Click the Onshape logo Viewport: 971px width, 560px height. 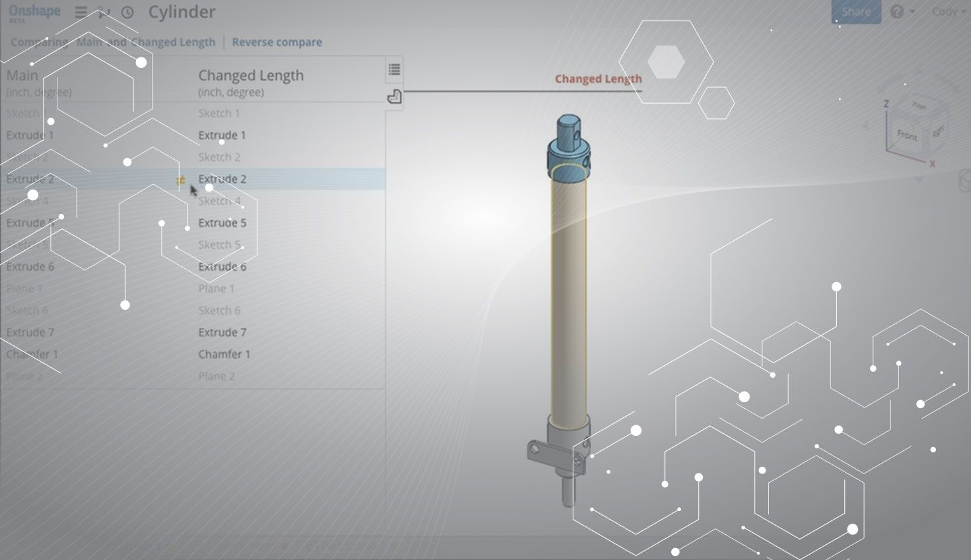point(34,12)
